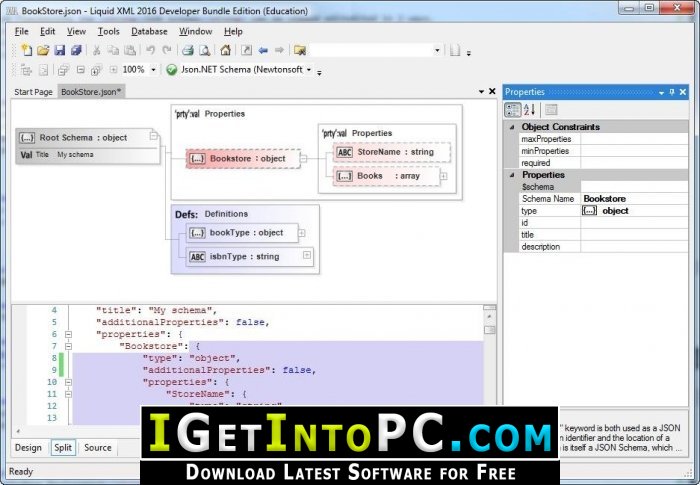
Task: Select the StoreName string node
Action: (x=392, y=152)
